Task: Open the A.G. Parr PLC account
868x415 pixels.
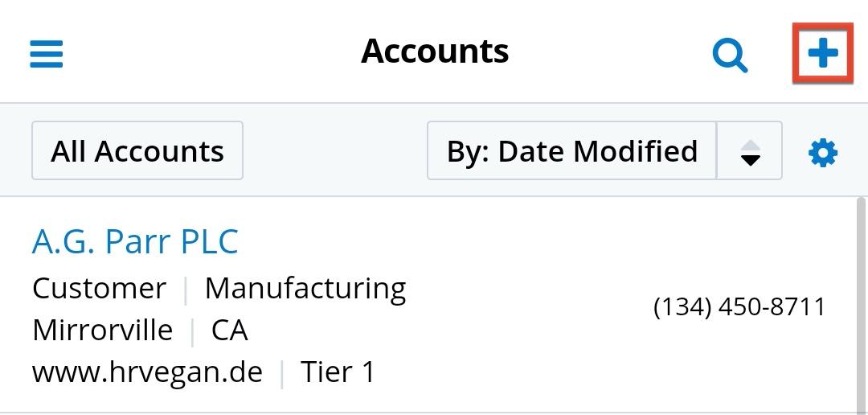Action: click(x=135, y=242)
